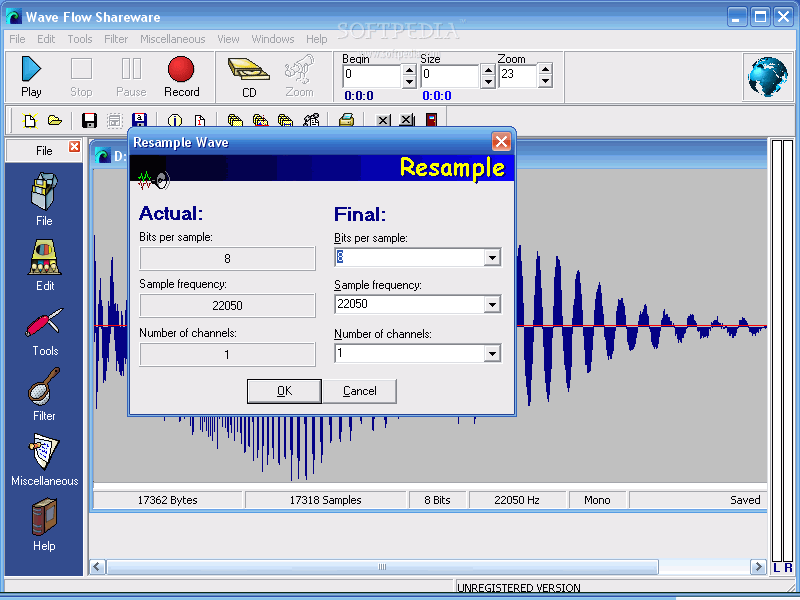Open the Miscellaneous category in sidebar
This screenshot has height=600, width=800.
pyautogui.click(x=44, y=460)
